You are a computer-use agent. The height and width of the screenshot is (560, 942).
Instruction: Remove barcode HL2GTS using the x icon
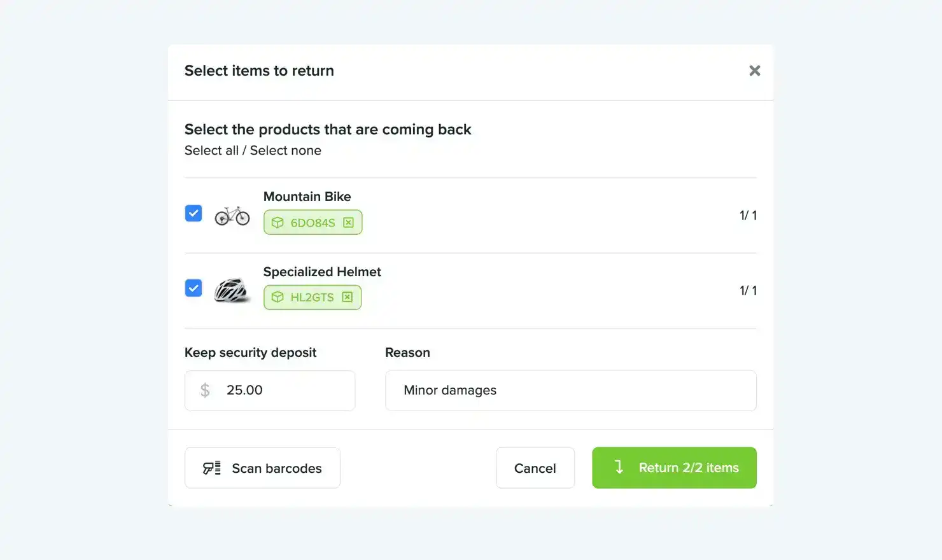(347, 297)
